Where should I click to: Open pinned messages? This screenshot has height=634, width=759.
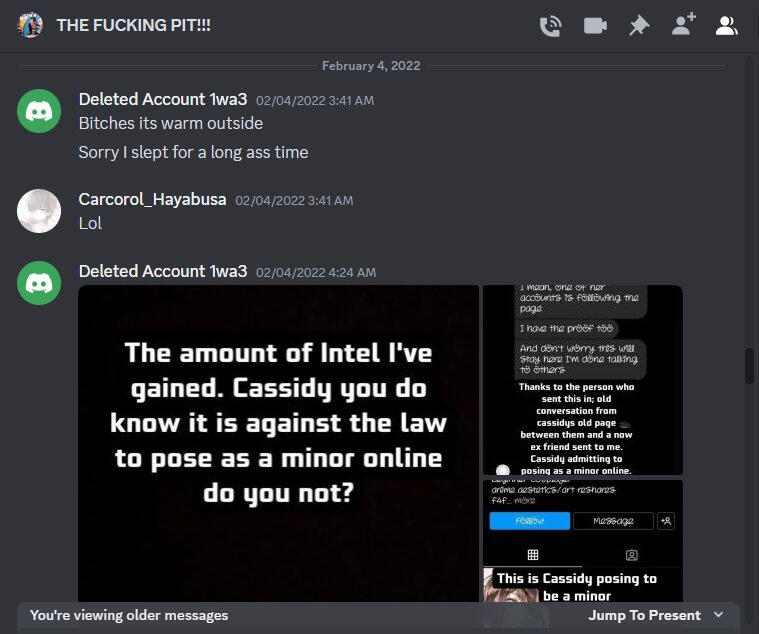pos(639,26)
